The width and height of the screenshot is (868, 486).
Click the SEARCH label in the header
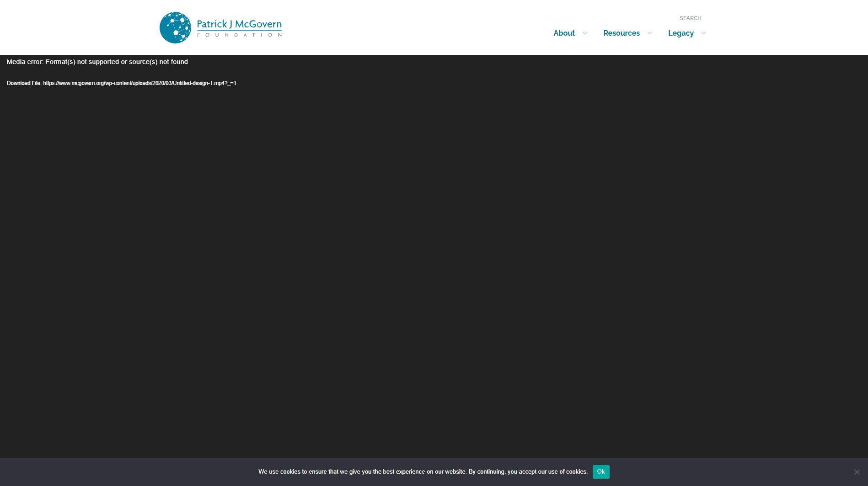click(690, 18)
